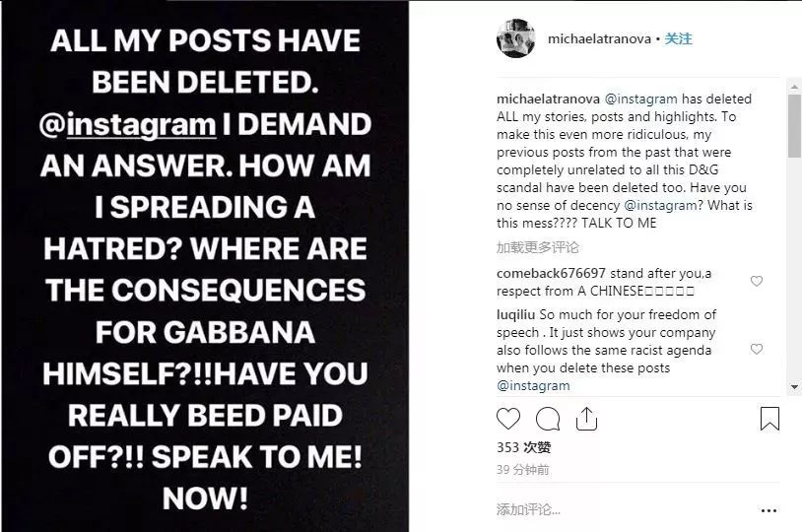
Task: Click the 39 分钟前 post timestamp
Action: point(523,470)
